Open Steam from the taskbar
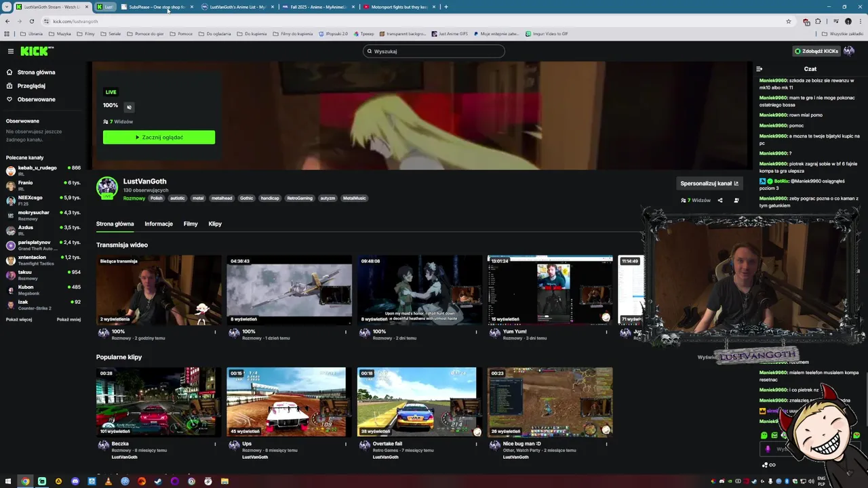This screenshot has height=488, width=868. click(158, 482)
